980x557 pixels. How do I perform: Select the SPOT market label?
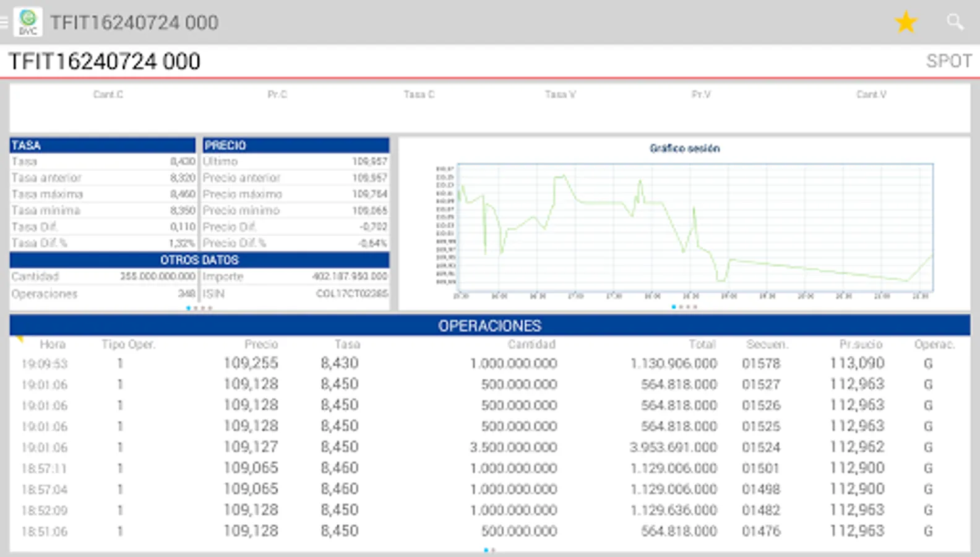(x=948, y=61)
